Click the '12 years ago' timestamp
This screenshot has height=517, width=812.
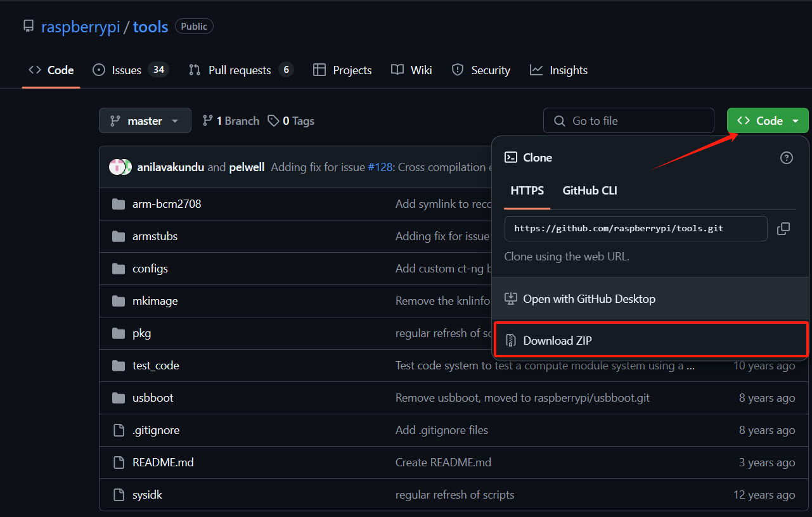click(x=764, y=495)
